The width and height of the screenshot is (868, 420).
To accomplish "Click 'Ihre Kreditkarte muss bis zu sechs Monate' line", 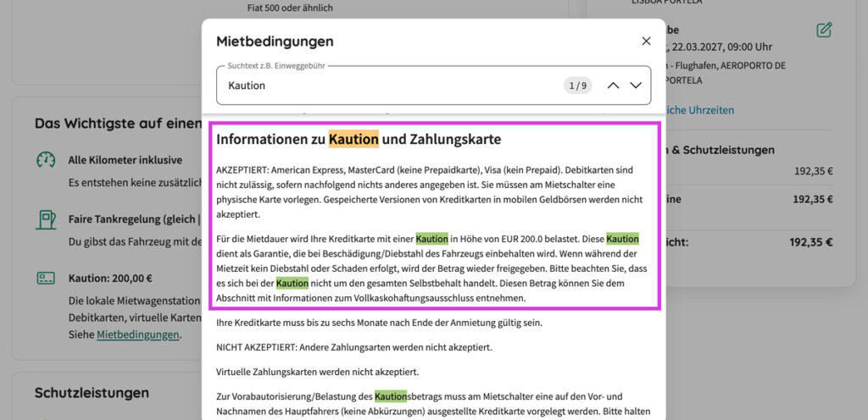I will point(379,322).
